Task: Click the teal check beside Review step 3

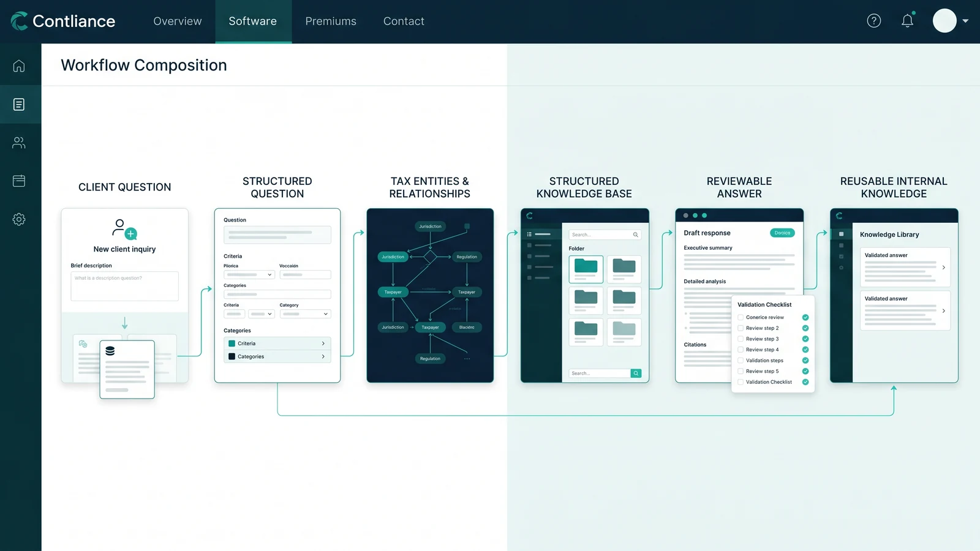Action: (x=805, y=339)
